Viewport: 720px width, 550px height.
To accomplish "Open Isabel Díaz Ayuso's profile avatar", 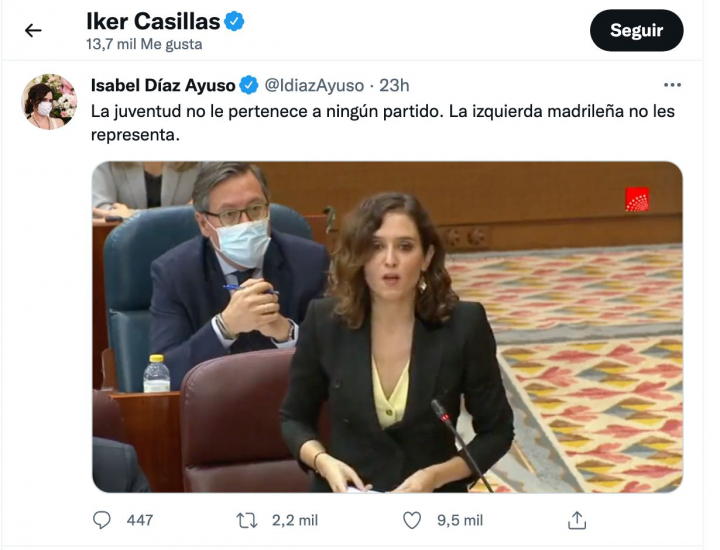I will (x=49, y=102).
